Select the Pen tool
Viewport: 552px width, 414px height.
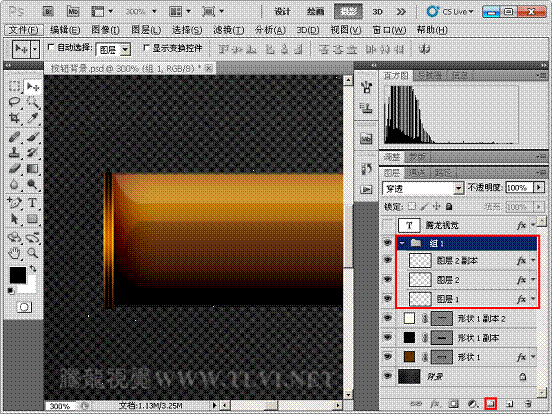click(14, 203)
